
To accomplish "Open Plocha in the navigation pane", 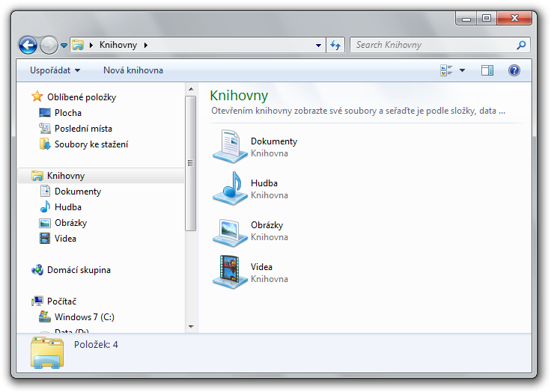I will pos(68,113).
